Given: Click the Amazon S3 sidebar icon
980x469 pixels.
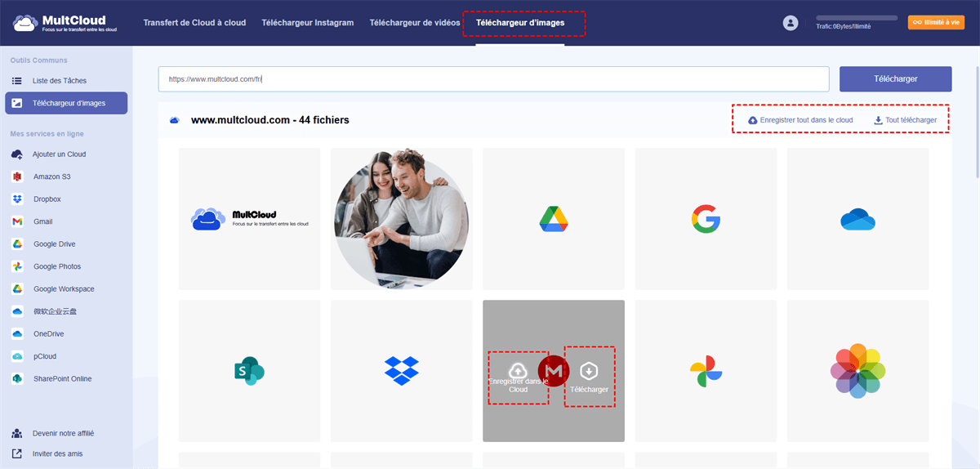Looking at the screenshot, I should point(16,176).
